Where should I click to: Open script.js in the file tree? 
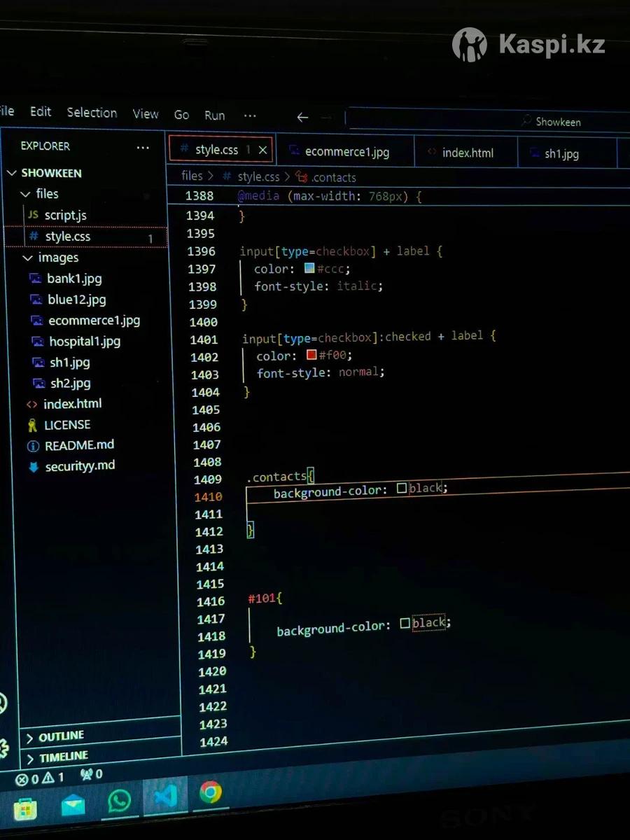point(65,216)
